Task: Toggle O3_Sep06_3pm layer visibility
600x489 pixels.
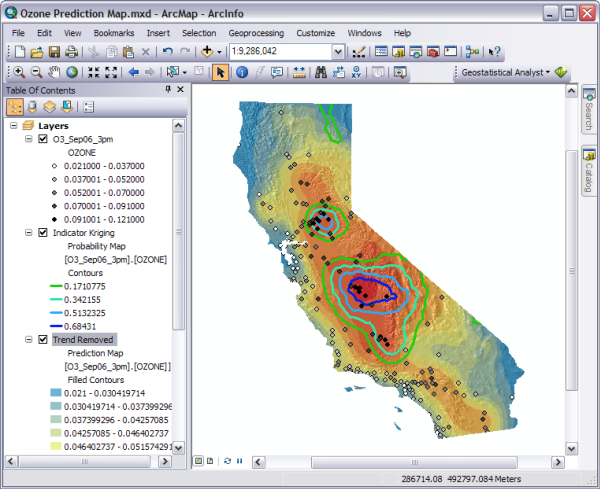Action: point(42,140)
